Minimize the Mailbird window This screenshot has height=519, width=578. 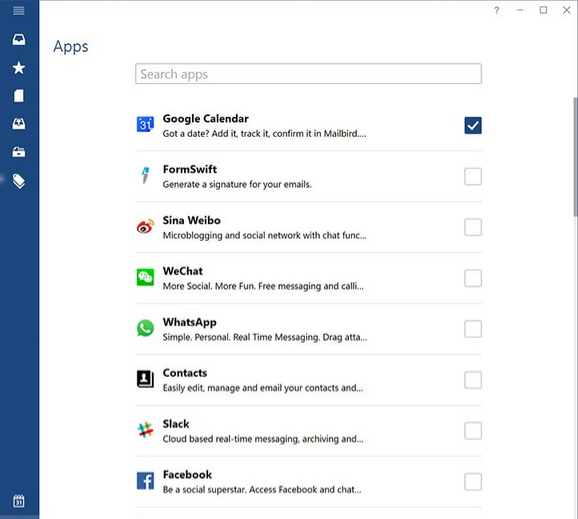(x=520, y=10)
